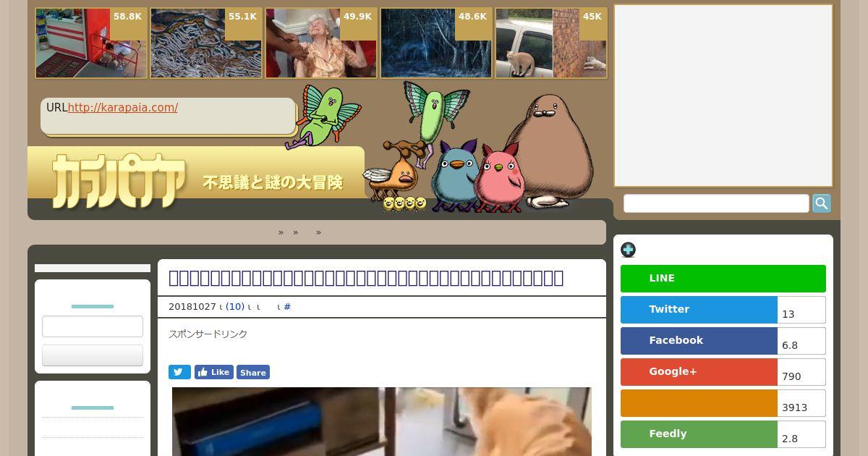The width and height of the screenshot is (868, 456).
Task: Share on Twitter sidebar button
Action: pyautogui.click(x=699, y=310)
